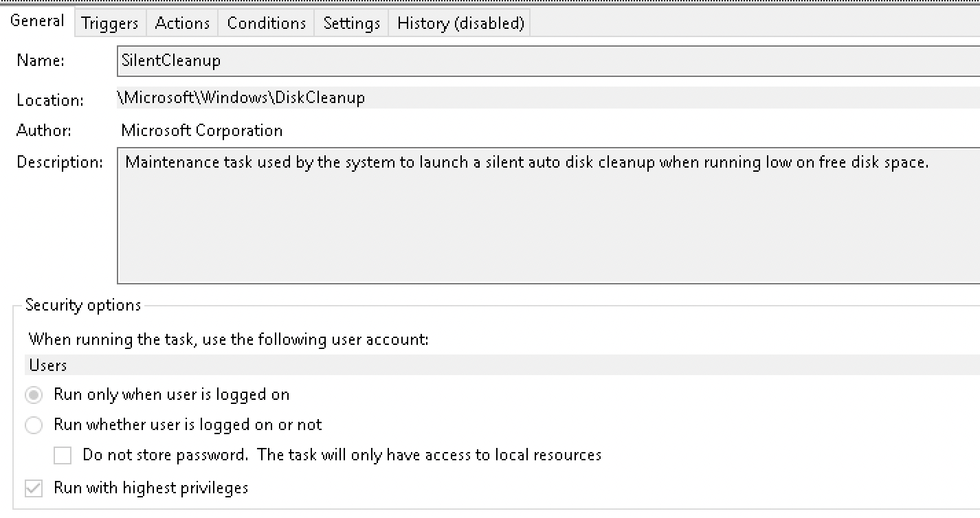Choose Run whether user is logged on or not

click(34, 425)
